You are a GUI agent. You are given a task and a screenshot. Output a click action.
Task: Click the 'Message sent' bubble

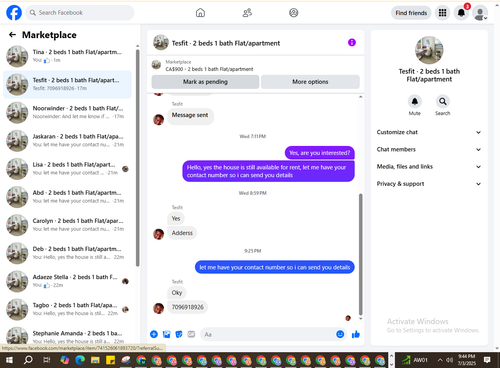190,115
